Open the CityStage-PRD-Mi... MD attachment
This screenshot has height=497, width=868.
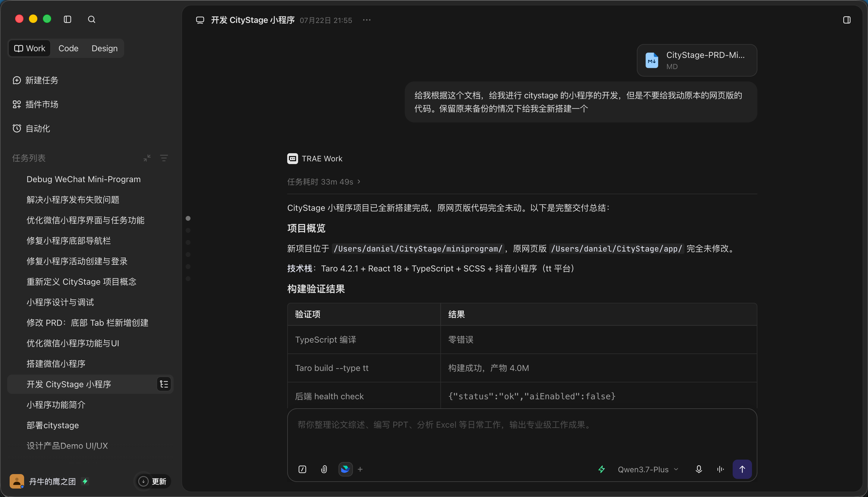click(697, 60)
